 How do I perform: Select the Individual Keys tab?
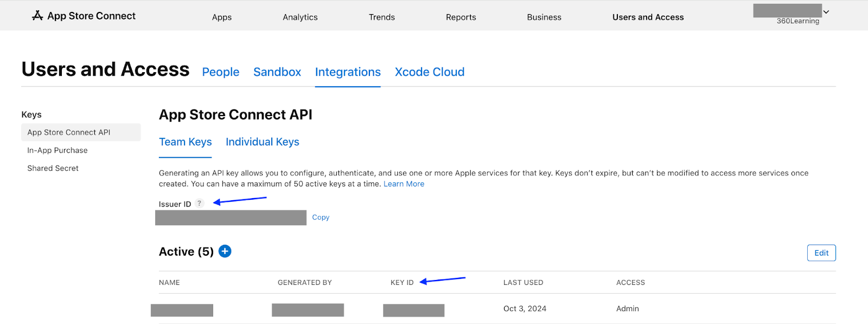pyautogui.click(x=262, y=142)
